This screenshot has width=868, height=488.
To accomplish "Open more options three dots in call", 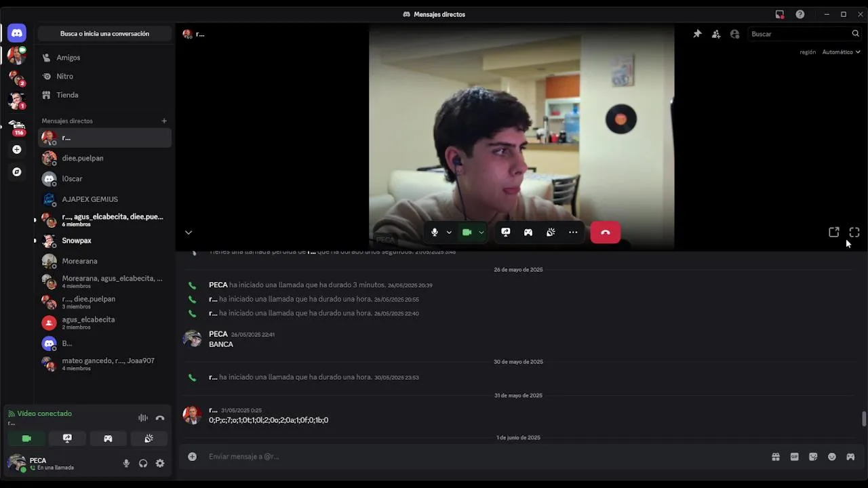I will (573, 232).
